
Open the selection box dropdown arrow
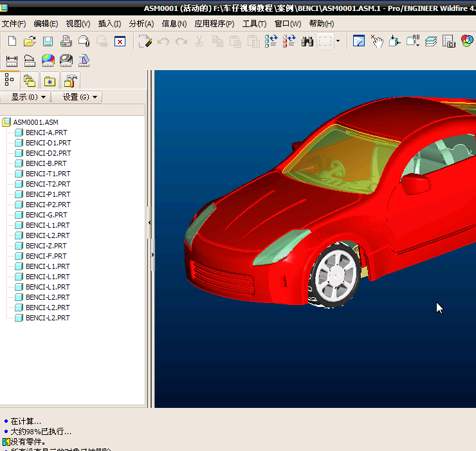point(338,41)
